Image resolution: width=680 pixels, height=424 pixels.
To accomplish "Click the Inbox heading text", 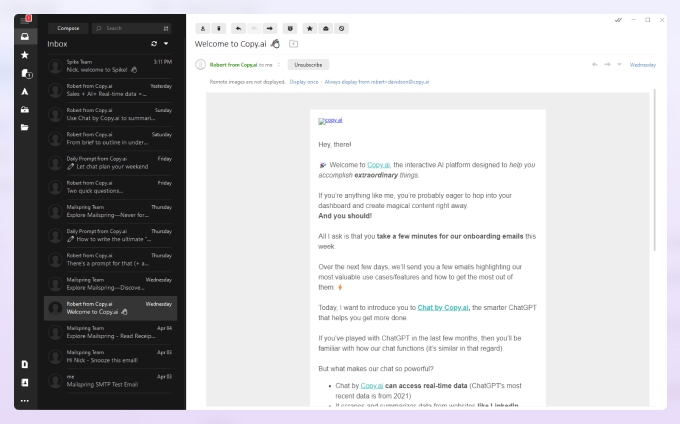I will click(57, 44).
